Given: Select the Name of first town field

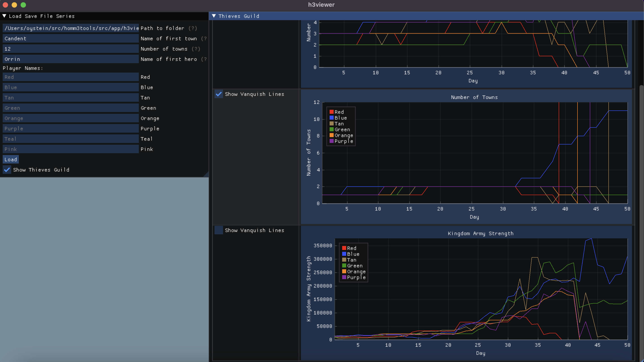Looking at the screenshot, I should [70, 38].
